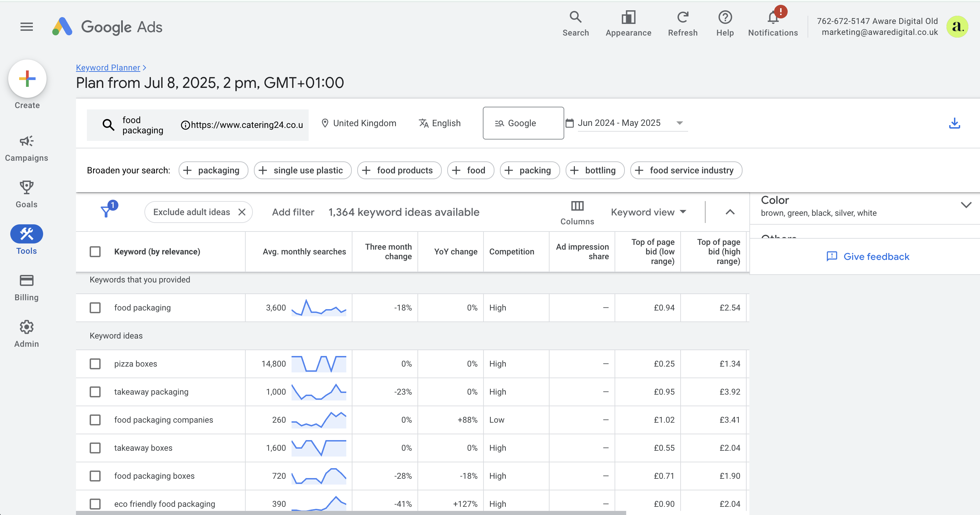The height and width of the screenshot is (515, 980).
Task: Click the horizontal scrollbar below the table
Action: [351, 513]
